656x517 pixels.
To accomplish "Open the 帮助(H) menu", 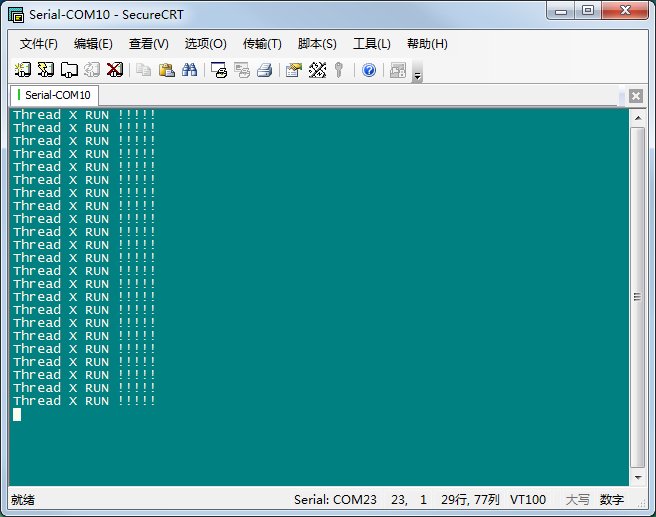I will (427, 44).
